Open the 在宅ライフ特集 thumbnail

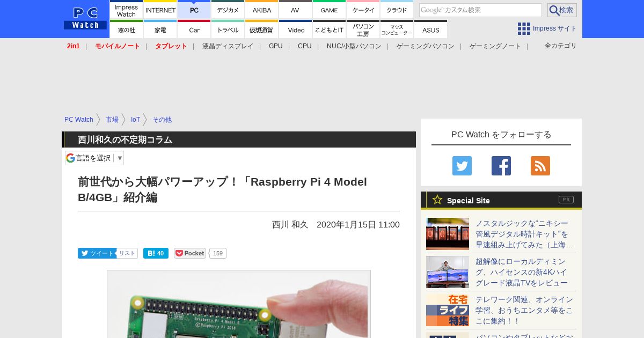coord(448,310)
